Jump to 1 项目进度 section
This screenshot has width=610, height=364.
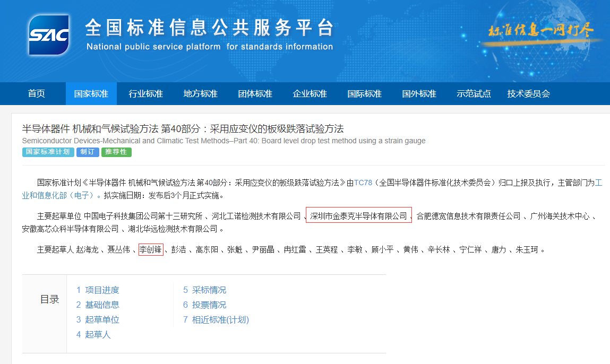[x=98, y=290]
